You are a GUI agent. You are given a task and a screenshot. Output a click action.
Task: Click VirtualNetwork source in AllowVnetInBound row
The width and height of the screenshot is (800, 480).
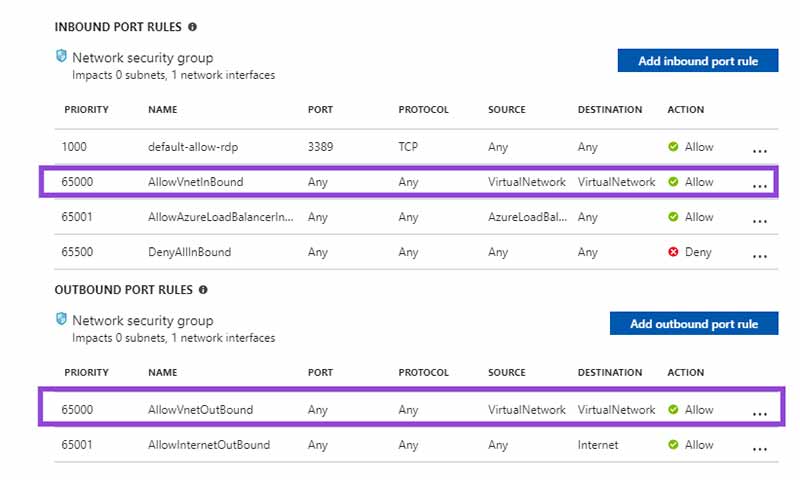click(527, 182)
